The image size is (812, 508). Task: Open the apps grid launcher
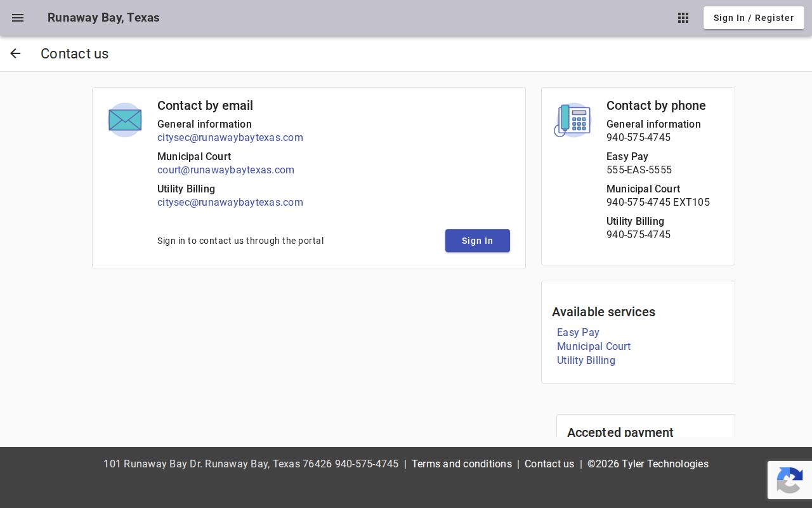pos(683,18)
